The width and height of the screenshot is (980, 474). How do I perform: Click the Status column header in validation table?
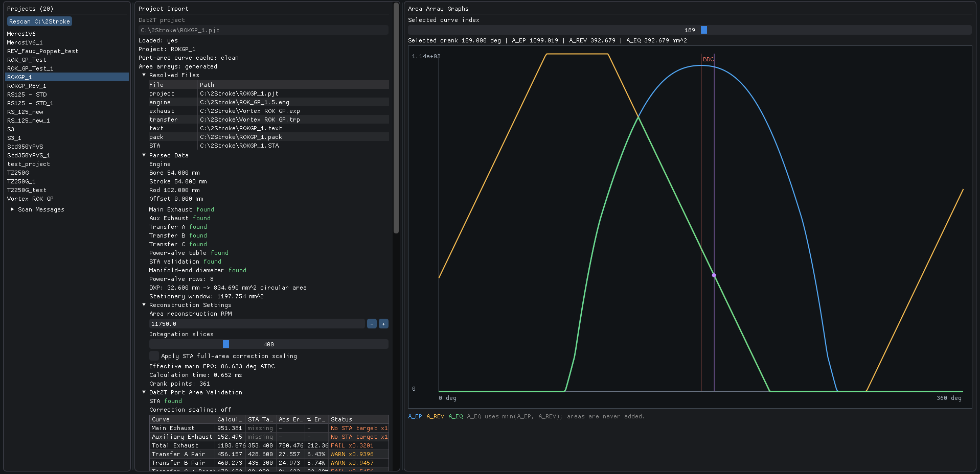tap(358, 419)
